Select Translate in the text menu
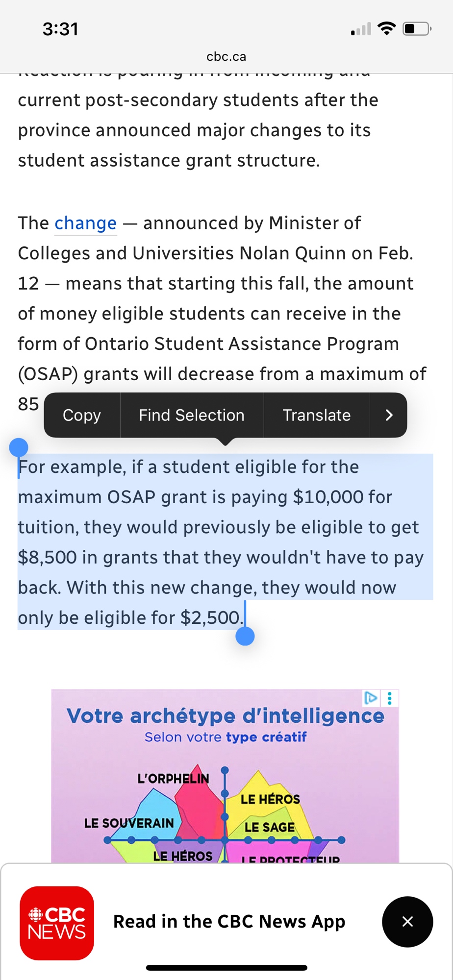 click(x=317, y=415)
